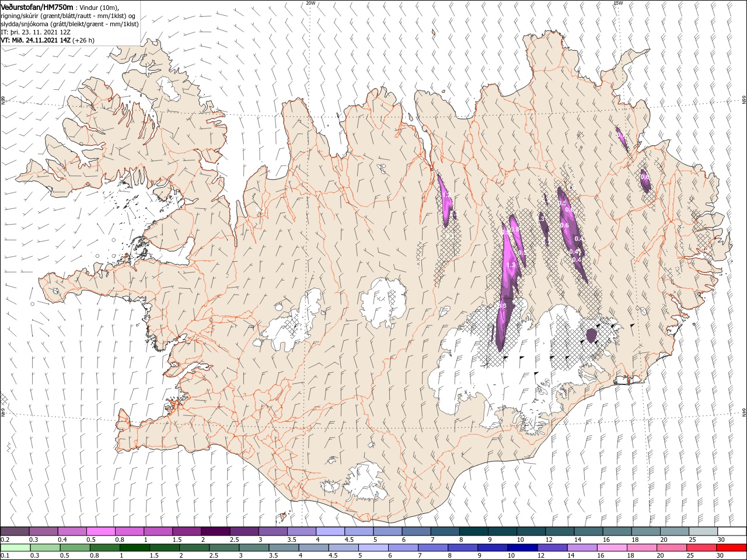
Task: Pick the deep blue lower swatch labeled 10
Action: (x=522, y=548)
